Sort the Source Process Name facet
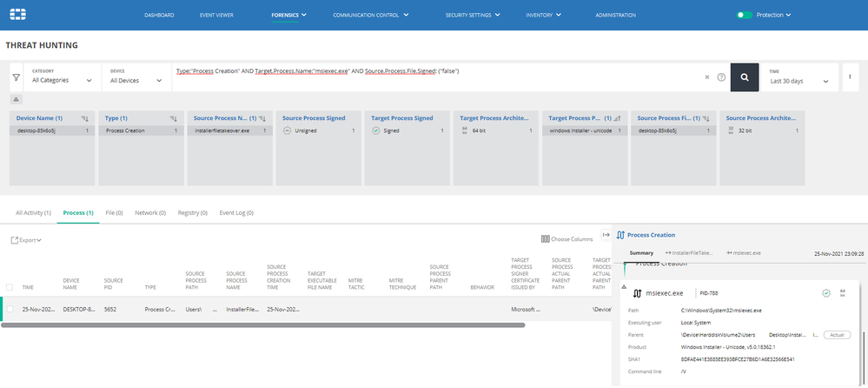868x388 pixels. 262,118
